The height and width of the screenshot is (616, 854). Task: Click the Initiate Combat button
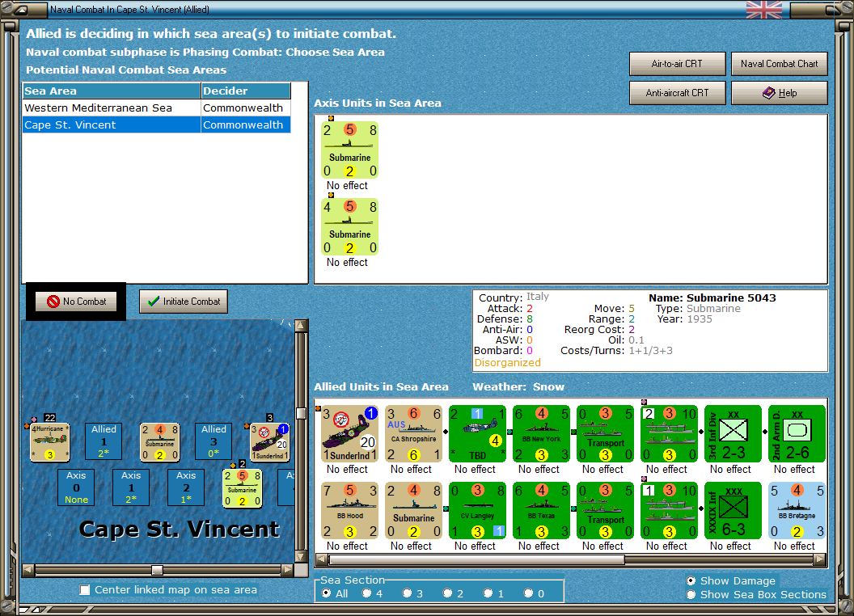coord(184,302)
